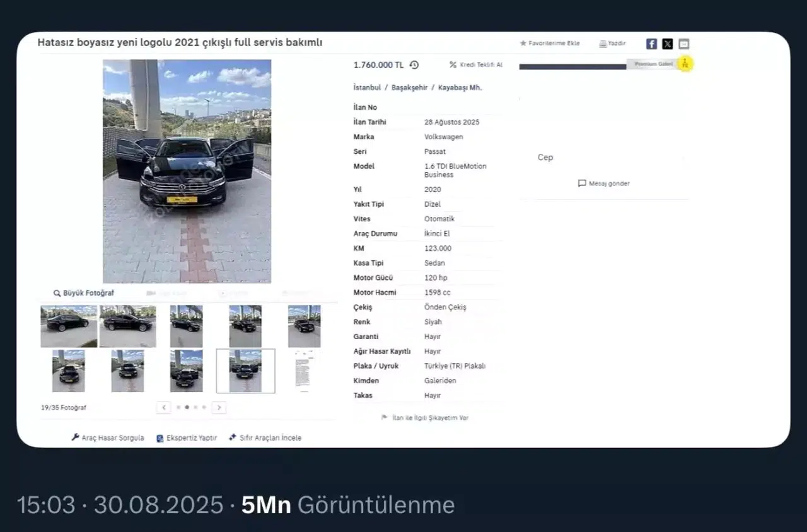Click the percent icon next to Kredi Teklifi Al

coord(452,64)
